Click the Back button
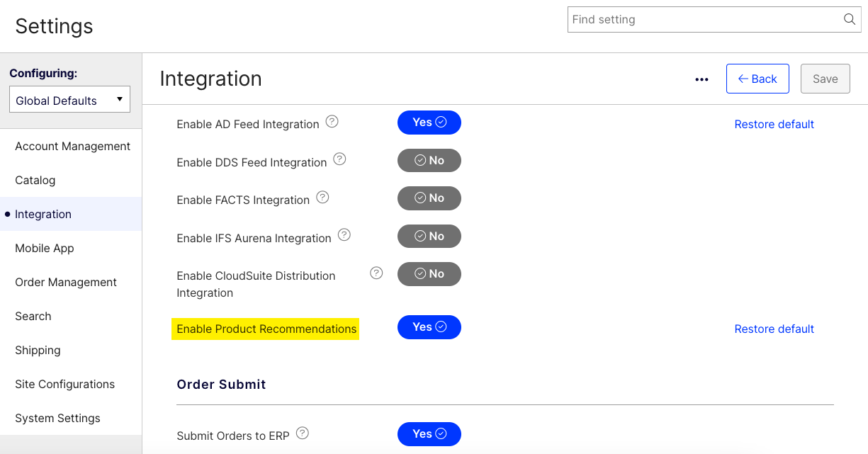The width and height of the screenshot is (868, 454). 757,79
